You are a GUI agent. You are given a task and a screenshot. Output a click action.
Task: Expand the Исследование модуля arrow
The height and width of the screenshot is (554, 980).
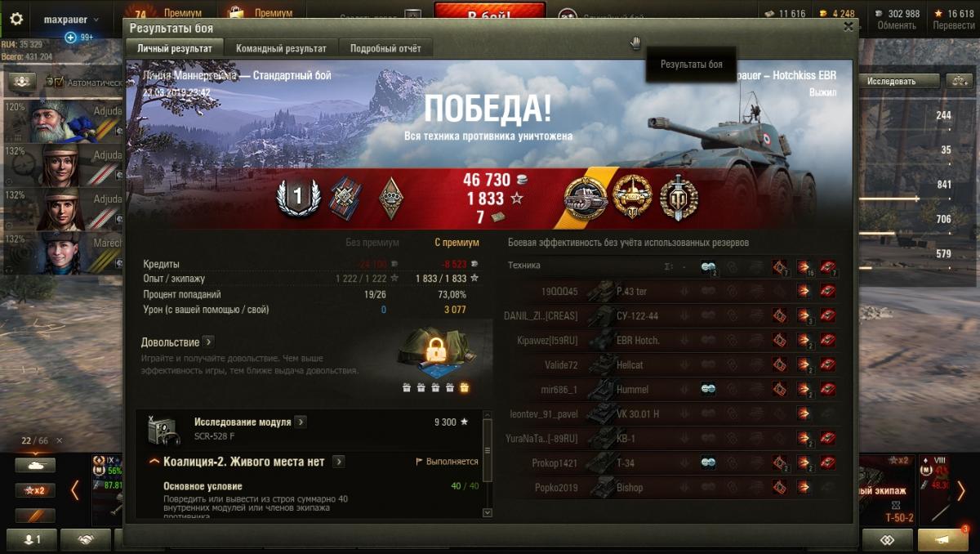(301, 422)
